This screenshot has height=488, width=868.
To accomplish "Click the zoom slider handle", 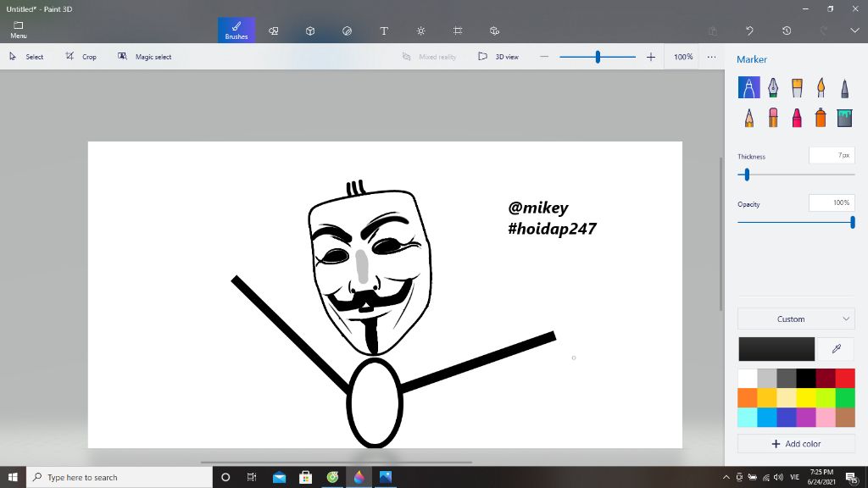I will click(598, 57).
